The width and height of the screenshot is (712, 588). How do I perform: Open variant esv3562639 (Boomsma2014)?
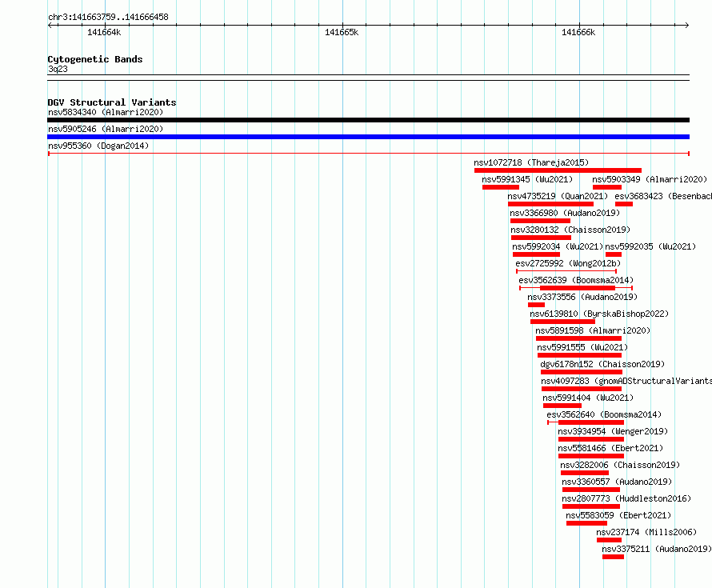point(576,280)
